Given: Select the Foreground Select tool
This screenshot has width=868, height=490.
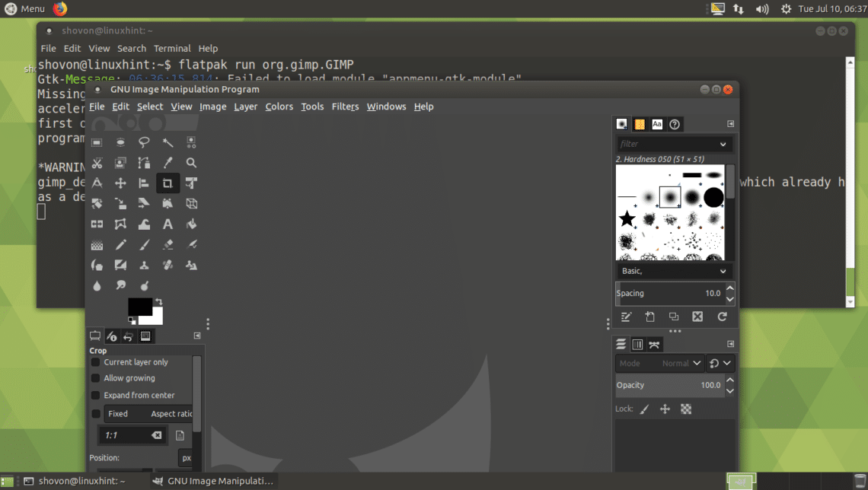Looking at the screenshot, I should tap(120, 163).
